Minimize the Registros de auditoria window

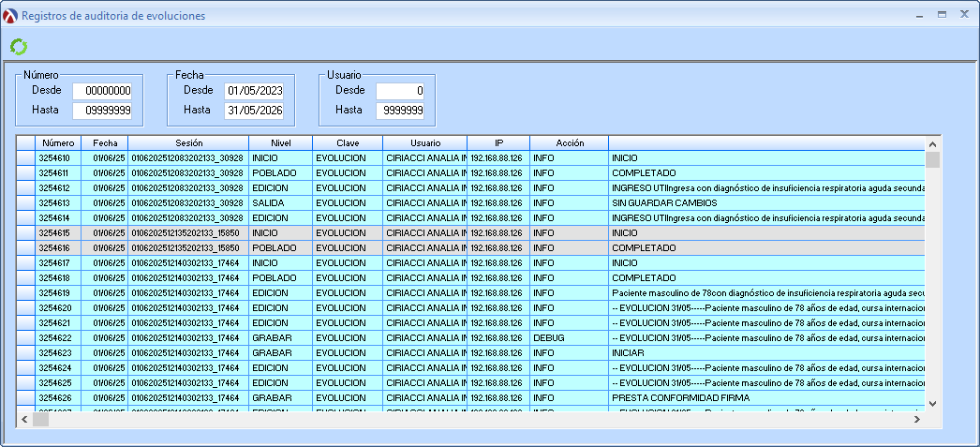[919, 15]
